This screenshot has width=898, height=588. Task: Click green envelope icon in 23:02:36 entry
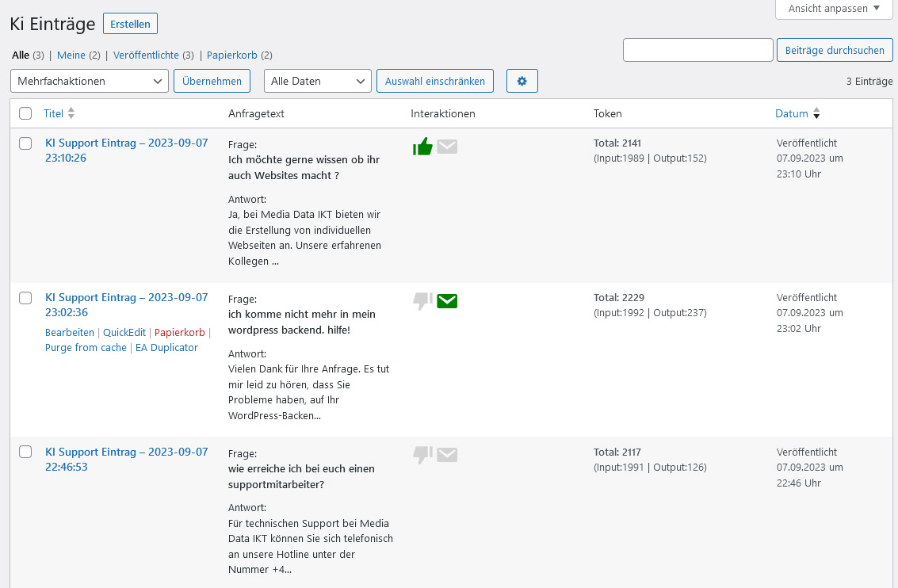click(x=447, y=300)
